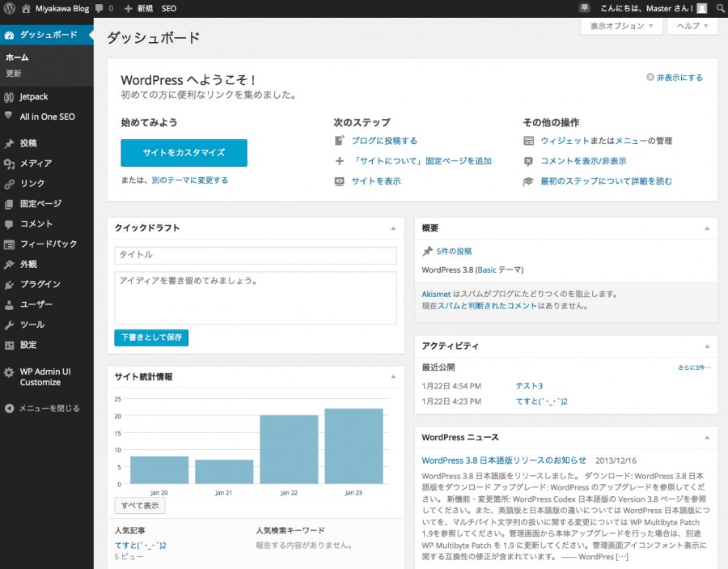Click the アイディアを書き留めてみましょう text area
Viewport: 728px width, 569px height.
point(256,298)
